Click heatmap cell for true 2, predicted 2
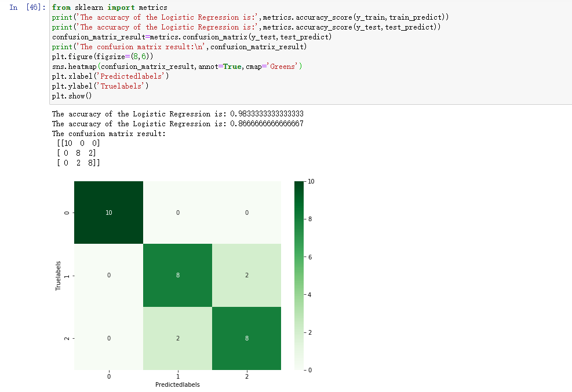572x392 pixels. tap(247, 338)
